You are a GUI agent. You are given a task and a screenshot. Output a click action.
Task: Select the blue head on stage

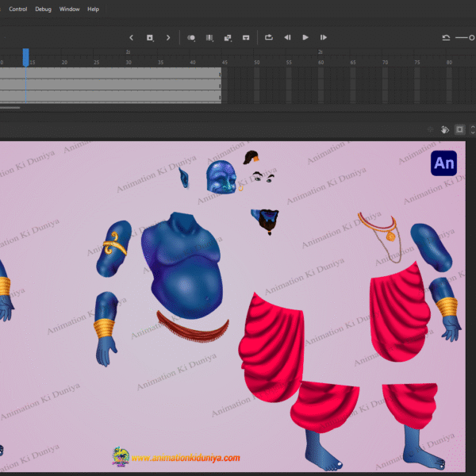pyautogui.click(x=221, y=177)
